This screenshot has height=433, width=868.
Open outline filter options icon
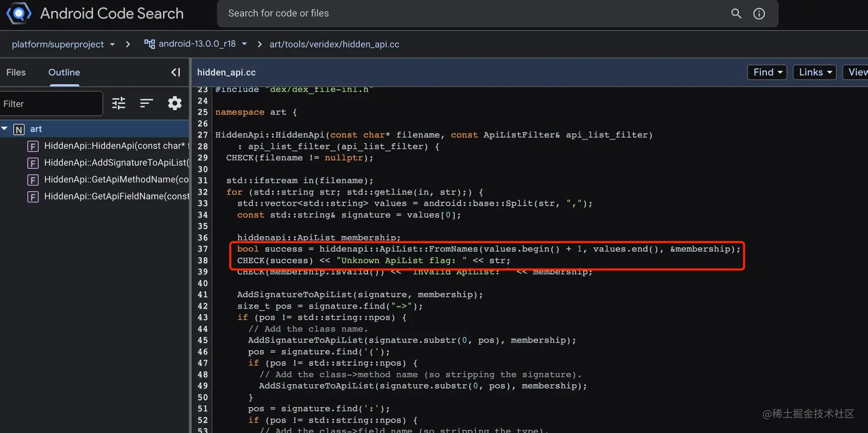tap(119, 103)
